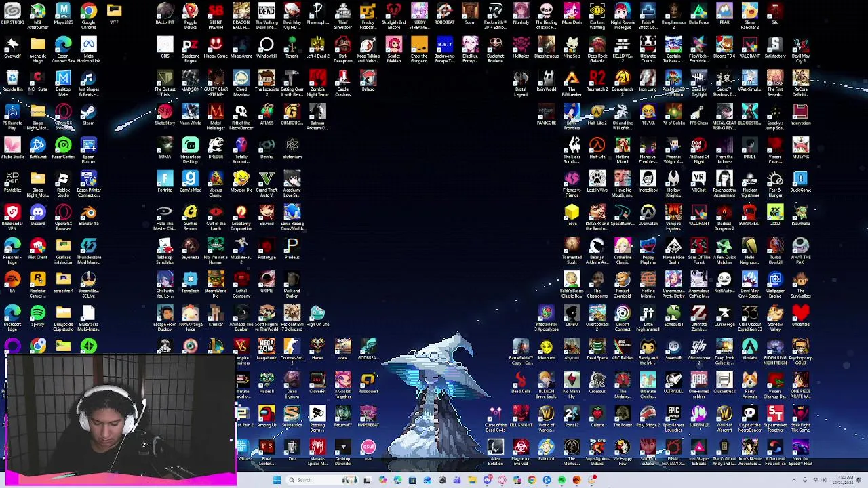Select the Duck Game icon
868x488 pixels.
point(801,182)
